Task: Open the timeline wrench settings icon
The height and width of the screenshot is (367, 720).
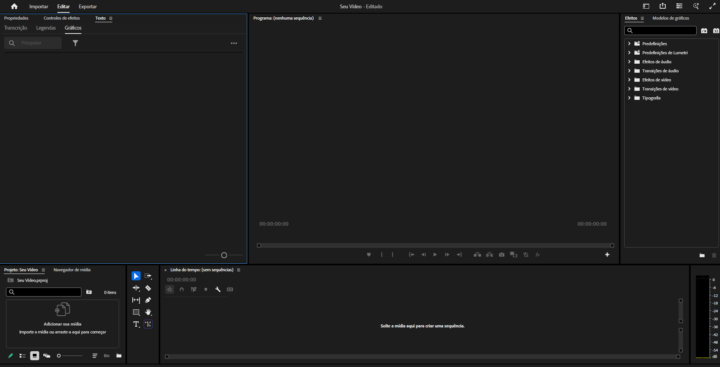Action: pyautogui.click(x=218, y=289)
